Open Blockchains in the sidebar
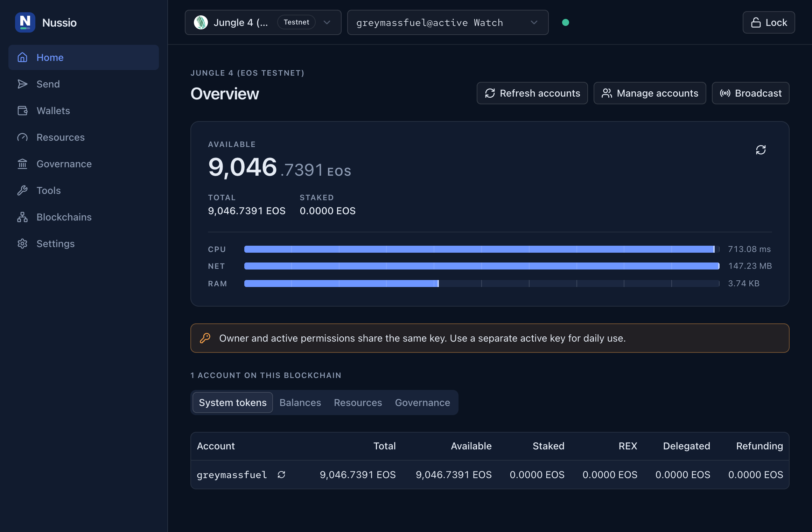This screenshot has height=532, width=812. click(x=84, y=217)
